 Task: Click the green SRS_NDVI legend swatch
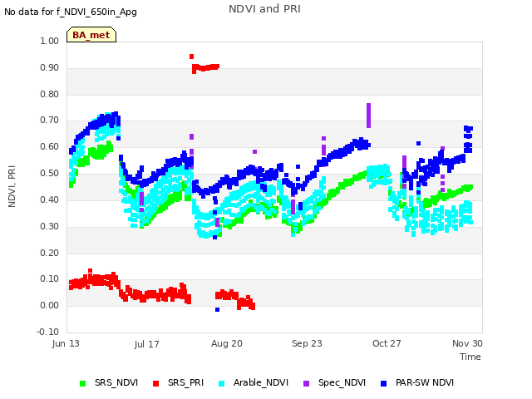point(82,383)
